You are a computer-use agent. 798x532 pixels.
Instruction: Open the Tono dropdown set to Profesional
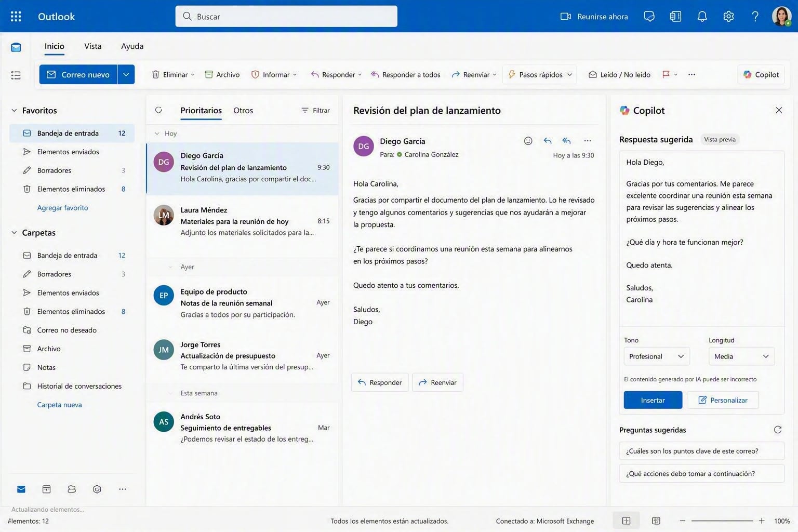coord(657,356)
